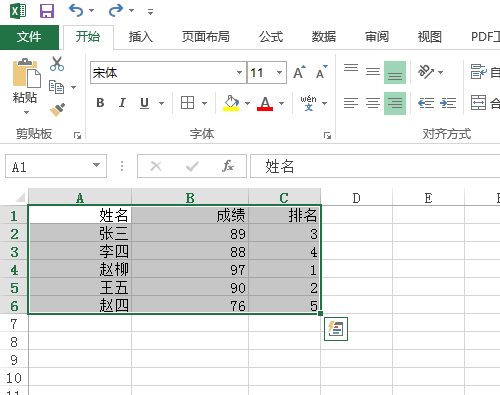Open the Clipboard pane launcher
500x395 pixels.
point(77,135)
